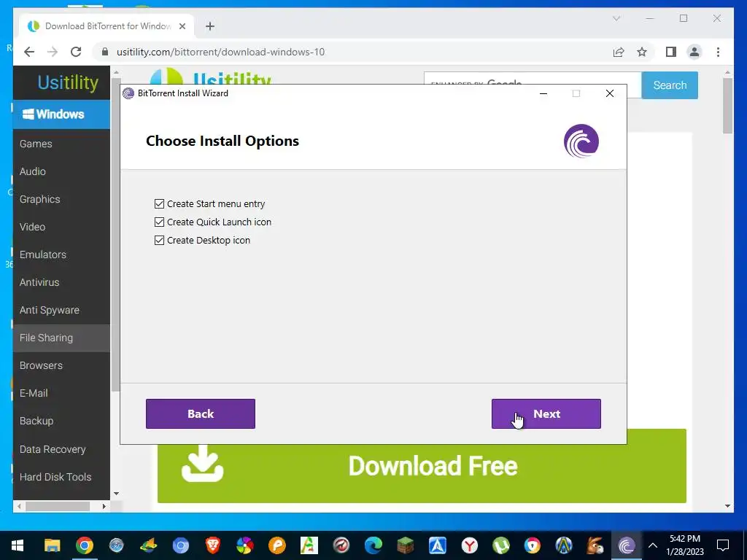This screenshot has height=560, width=747.
Task: Open the Chrome tab search chevron
Action: coord(616,18)
